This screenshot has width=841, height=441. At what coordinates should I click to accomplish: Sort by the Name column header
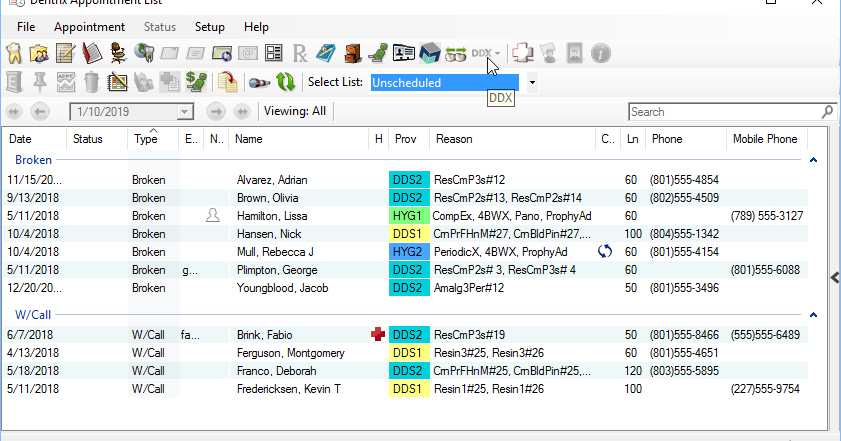point(299,139)
